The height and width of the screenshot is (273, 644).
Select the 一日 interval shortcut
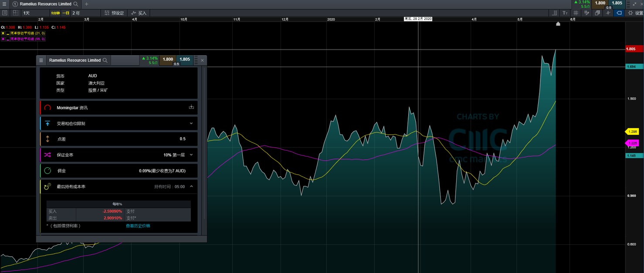[66, 13]
